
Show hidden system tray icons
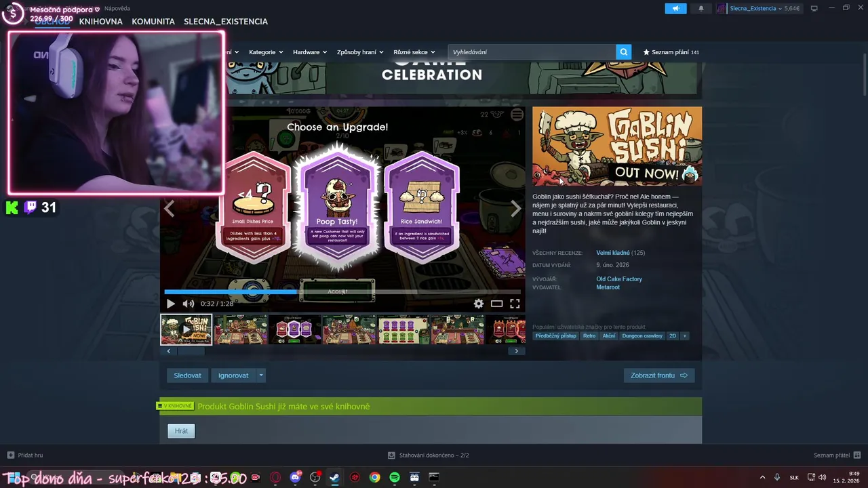coord(762,477)
